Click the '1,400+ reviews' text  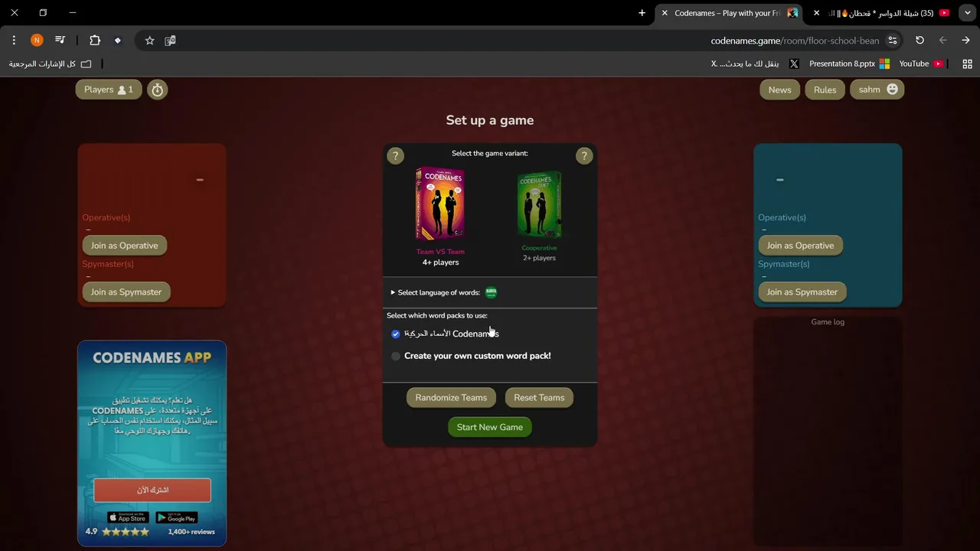[191, 532]
